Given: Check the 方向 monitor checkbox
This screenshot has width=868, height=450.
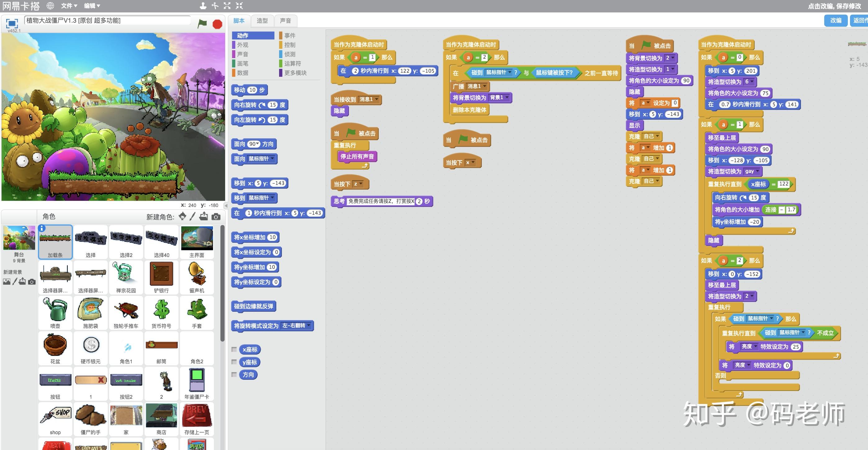Looking at the screenshot, I should pyautogui.click(x=234, y=374).
